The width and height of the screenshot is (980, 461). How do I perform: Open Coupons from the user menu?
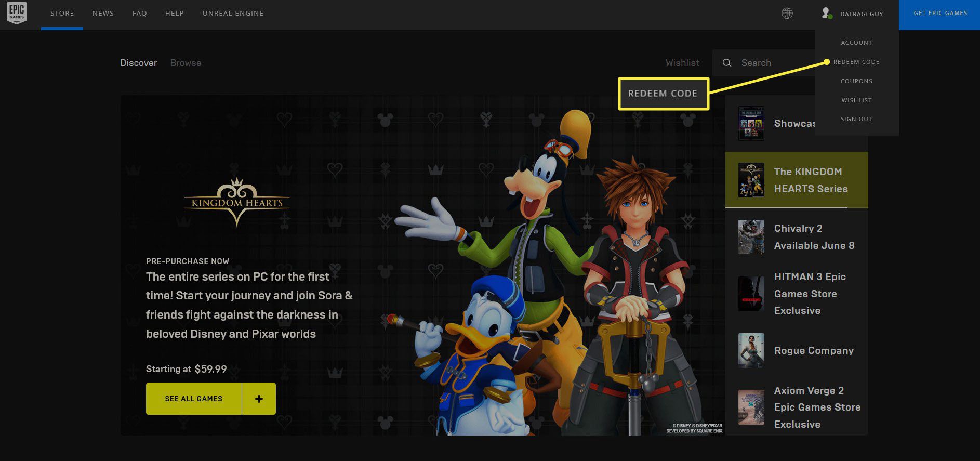(856, 81)
